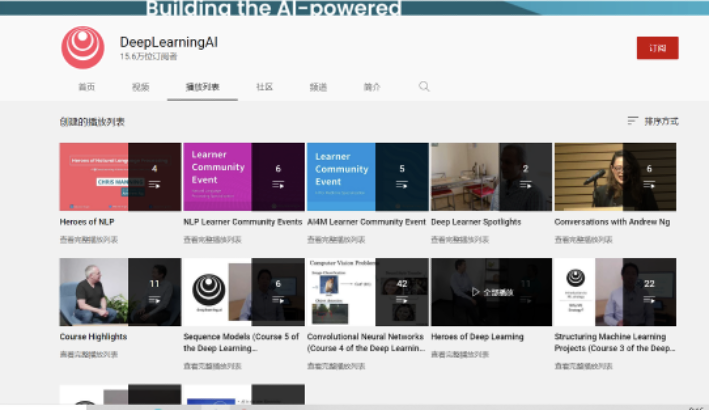Open the channel search magnifier icon
The image size is (710, 410).
[x=424, y=87]
